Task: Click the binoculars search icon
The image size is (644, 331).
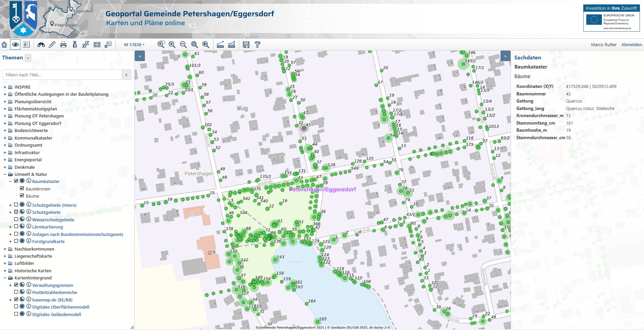Action: pyautogui.click(x=41, y=44)
